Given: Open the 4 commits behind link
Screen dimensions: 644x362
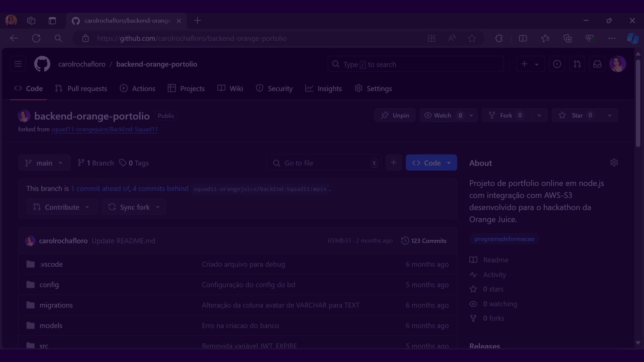Looking at the screenshot, I should (160, 188).
